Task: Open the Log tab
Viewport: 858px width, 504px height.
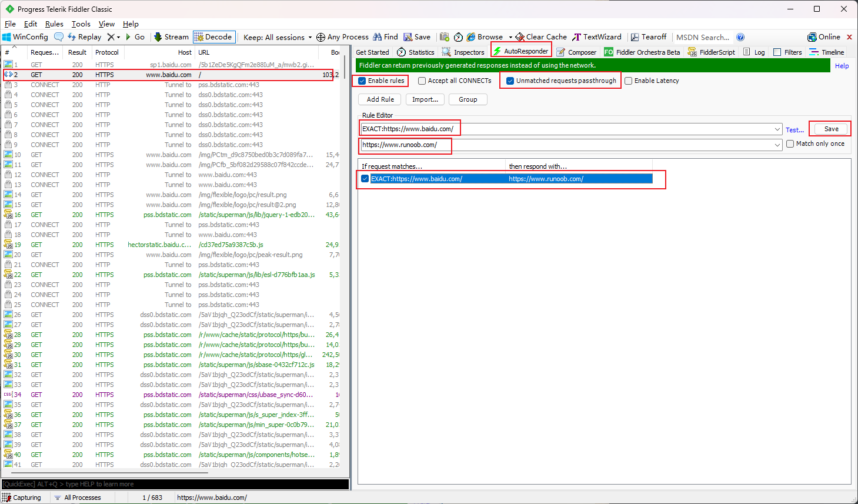Action: 754,52
